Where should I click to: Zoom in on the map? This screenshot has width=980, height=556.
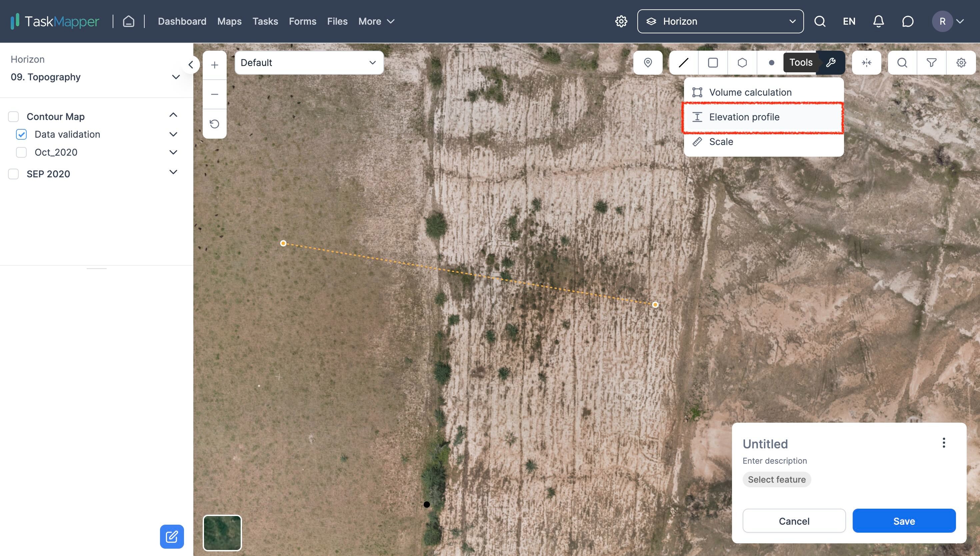pyautogui.click(x=215, y=65)
